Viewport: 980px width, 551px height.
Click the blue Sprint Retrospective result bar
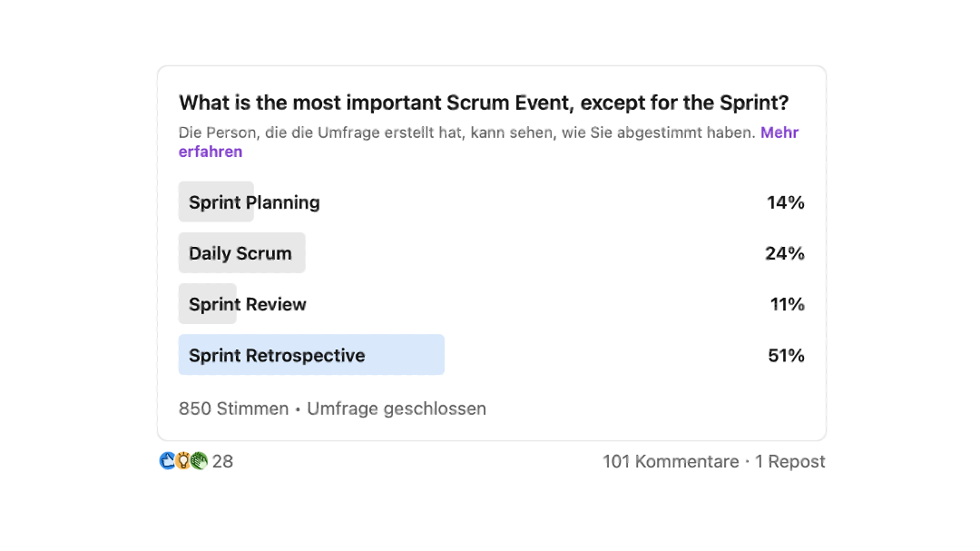pyautogui.click(x=408, y=355)
